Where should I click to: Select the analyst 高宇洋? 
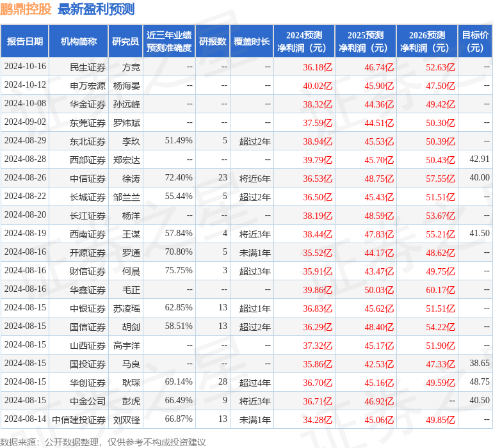point(127,346)
